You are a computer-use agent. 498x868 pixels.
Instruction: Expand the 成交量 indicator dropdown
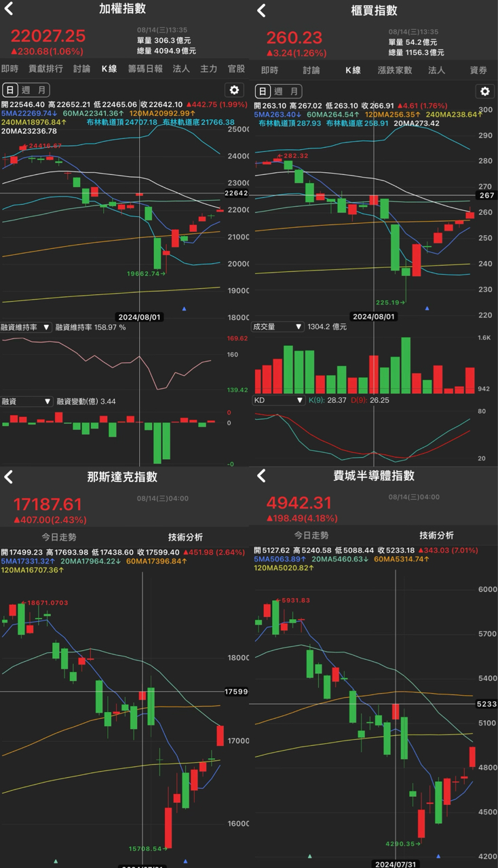[278, 327]
